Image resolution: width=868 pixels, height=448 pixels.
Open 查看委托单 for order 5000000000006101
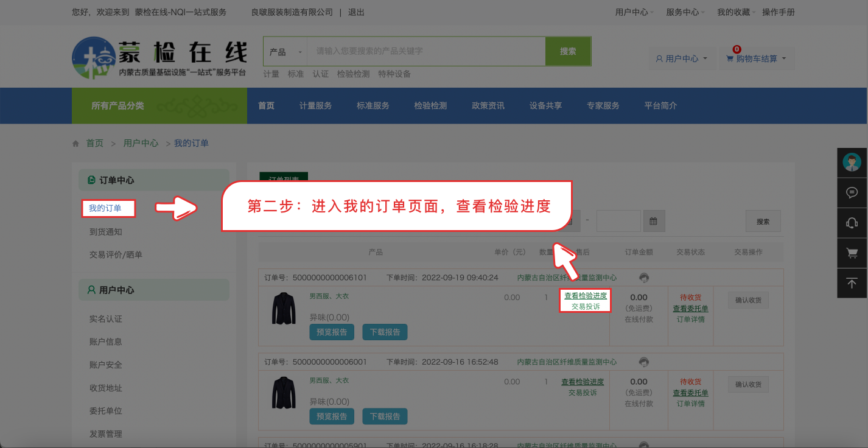pyautogui.click(x=690, y=309)
